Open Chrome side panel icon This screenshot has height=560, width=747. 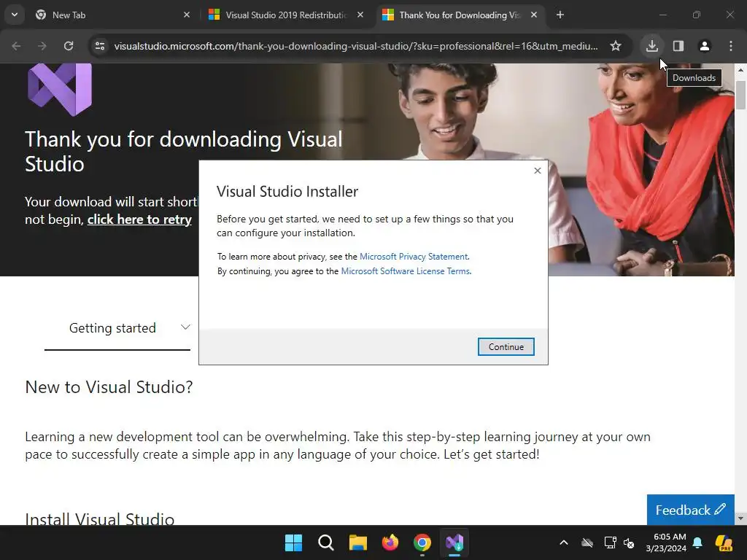[x=678, y=46]
